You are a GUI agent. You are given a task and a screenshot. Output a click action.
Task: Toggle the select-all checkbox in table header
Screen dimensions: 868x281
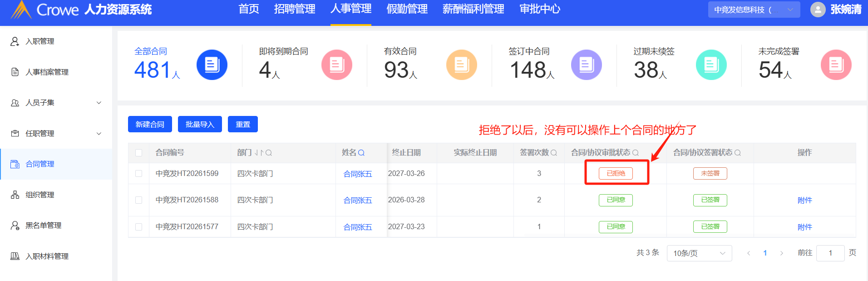[x=139, y=153]
